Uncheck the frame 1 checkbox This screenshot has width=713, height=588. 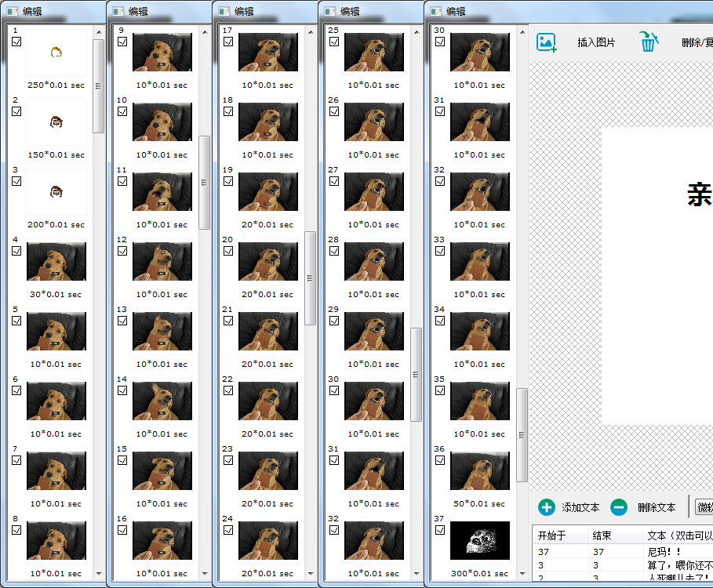click(16, 42)
